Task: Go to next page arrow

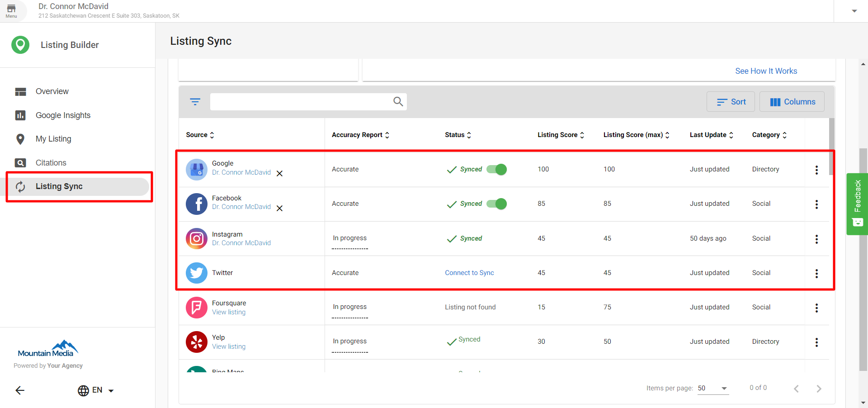Action: [x=819, y=389]
